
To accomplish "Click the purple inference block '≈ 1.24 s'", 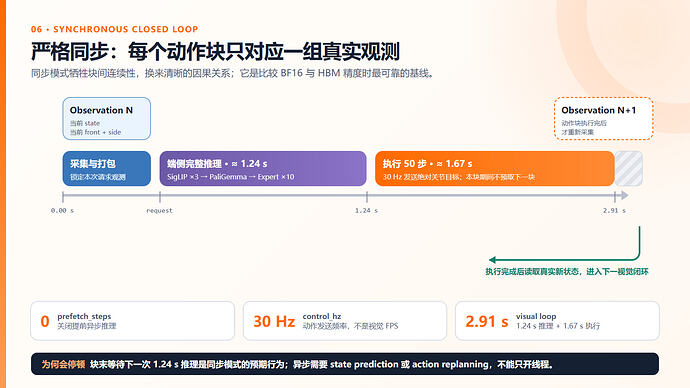I will 263,168.
